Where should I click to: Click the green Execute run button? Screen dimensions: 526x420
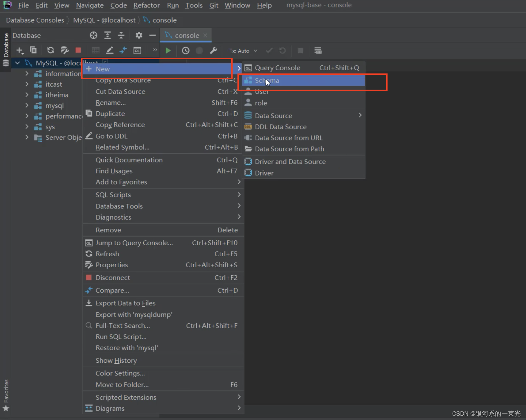[168, 50]
